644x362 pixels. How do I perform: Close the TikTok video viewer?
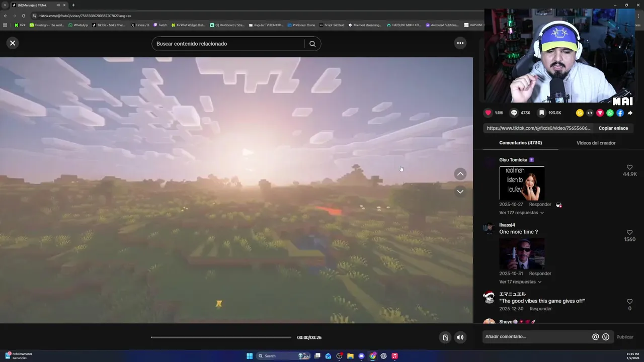coord(13,43)
